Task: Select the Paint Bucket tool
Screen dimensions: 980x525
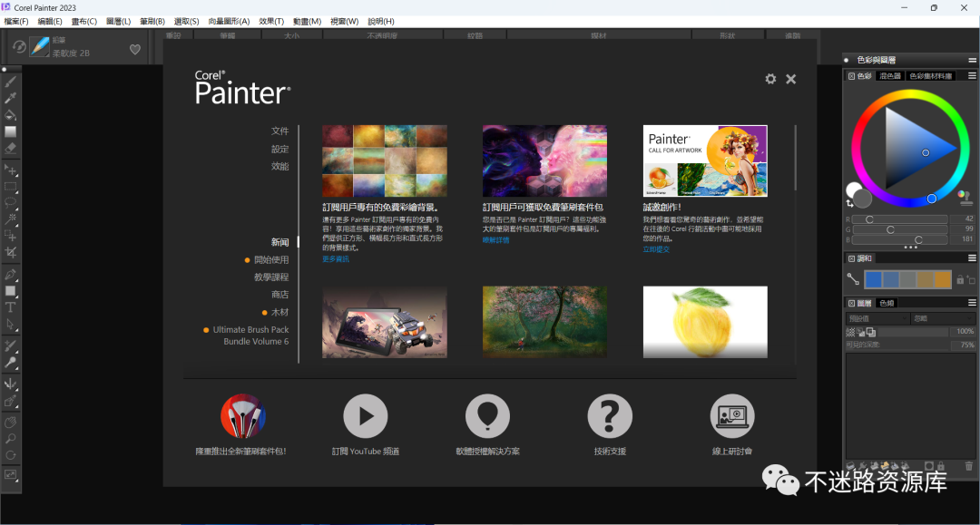Action: point(11,115)
